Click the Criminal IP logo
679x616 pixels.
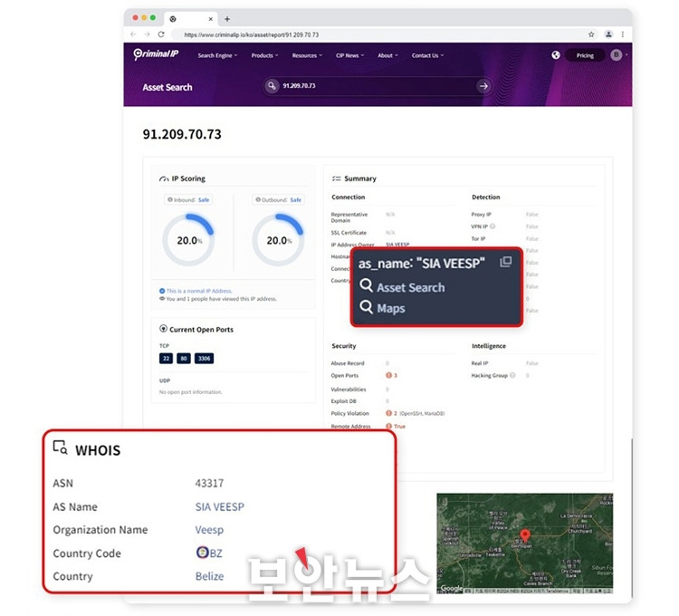pyautogui.click(x=156, y=54)
